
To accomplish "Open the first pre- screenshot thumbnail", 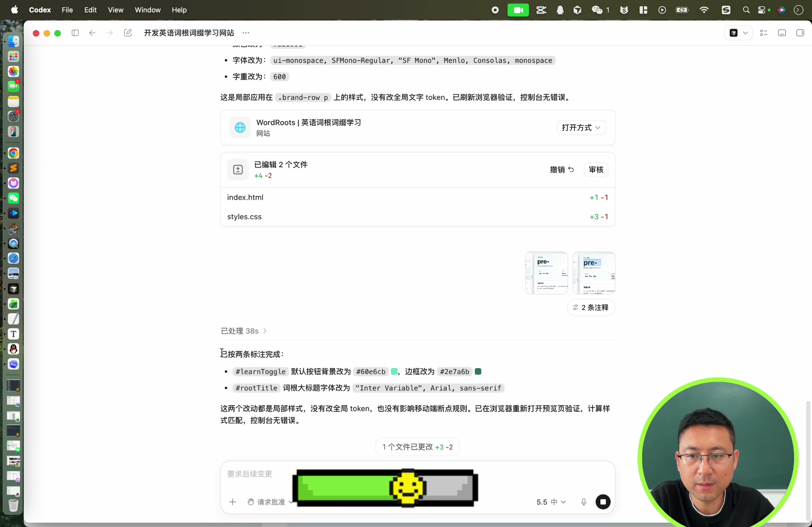I will pyautogui.click(x=547, y=273).
